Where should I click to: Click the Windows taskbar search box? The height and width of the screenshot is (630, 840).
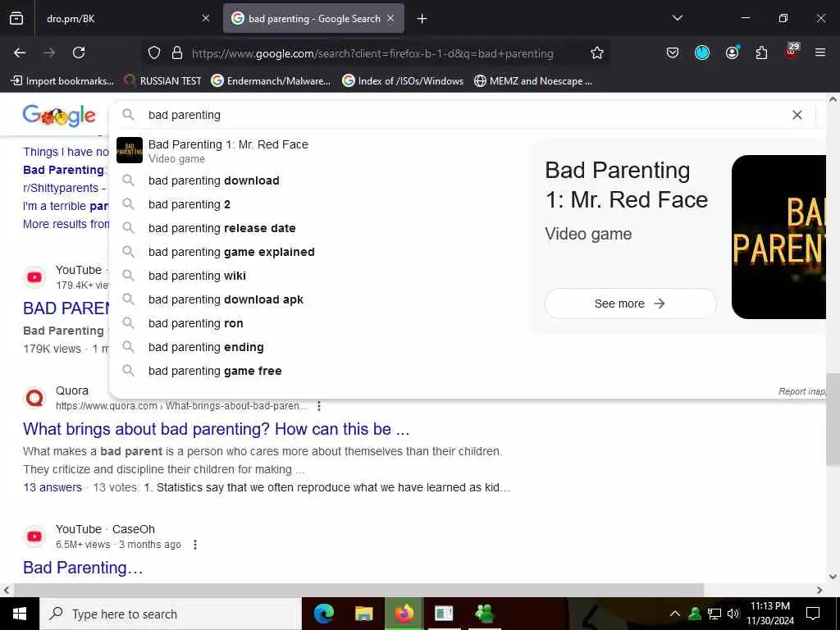pyautogui.click(x=171, y=614)
